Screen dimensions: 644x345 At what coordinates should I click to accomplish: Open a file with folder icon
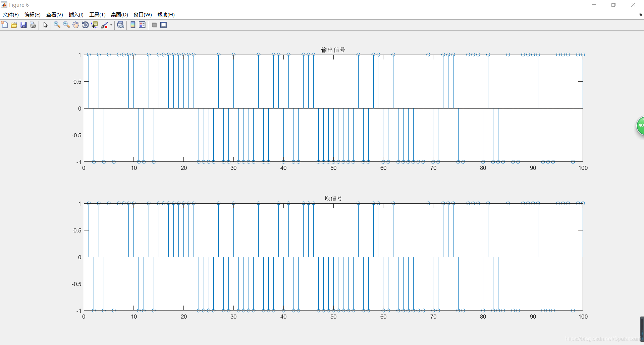14,25
